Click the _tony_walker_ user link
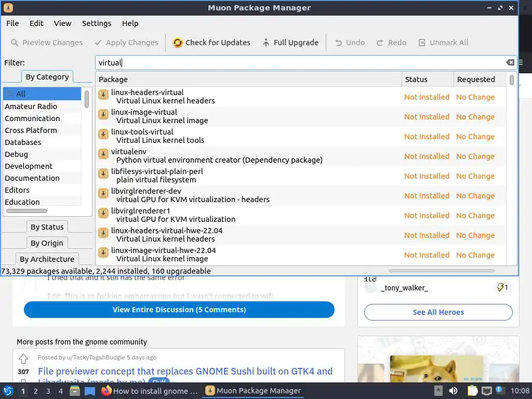Screen dimensions: 532x399 coord(404,288)
